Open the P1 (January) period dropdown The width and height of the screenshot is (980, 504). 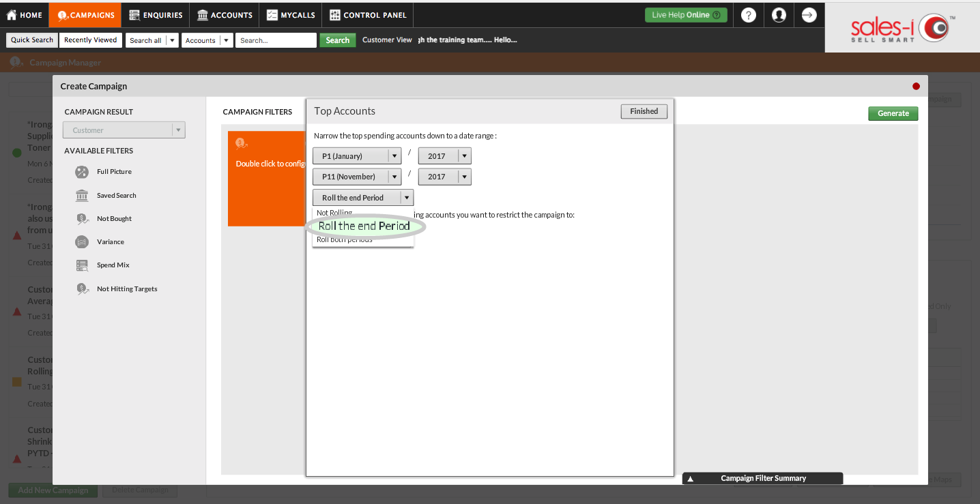[357, 156]
